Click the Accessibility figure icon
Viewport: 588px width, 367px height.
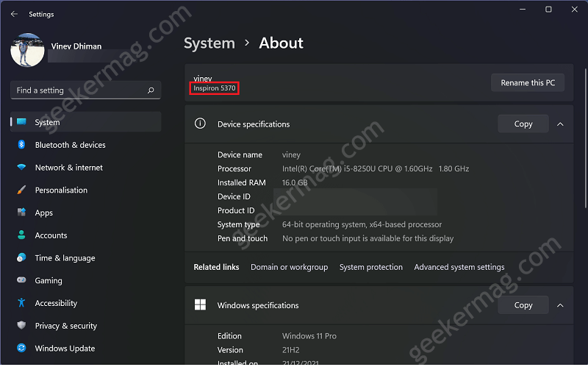(21, 302)
